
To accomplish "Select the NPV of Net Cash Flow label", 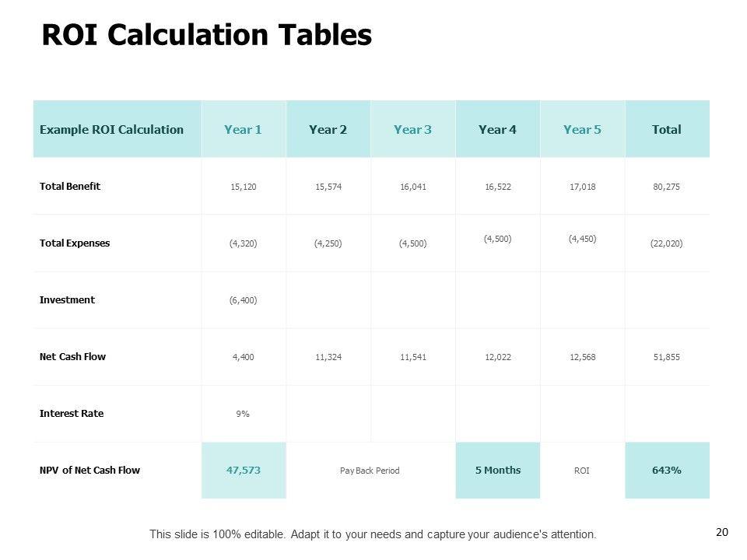I will pos(89,470).
